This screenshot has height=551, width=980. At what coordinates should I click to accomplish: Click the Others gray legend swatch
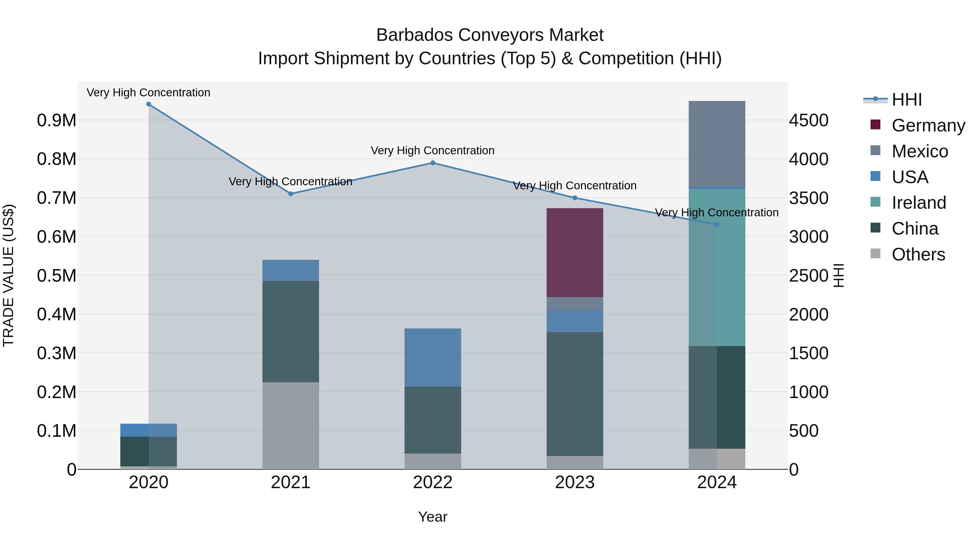coord(875,254)
